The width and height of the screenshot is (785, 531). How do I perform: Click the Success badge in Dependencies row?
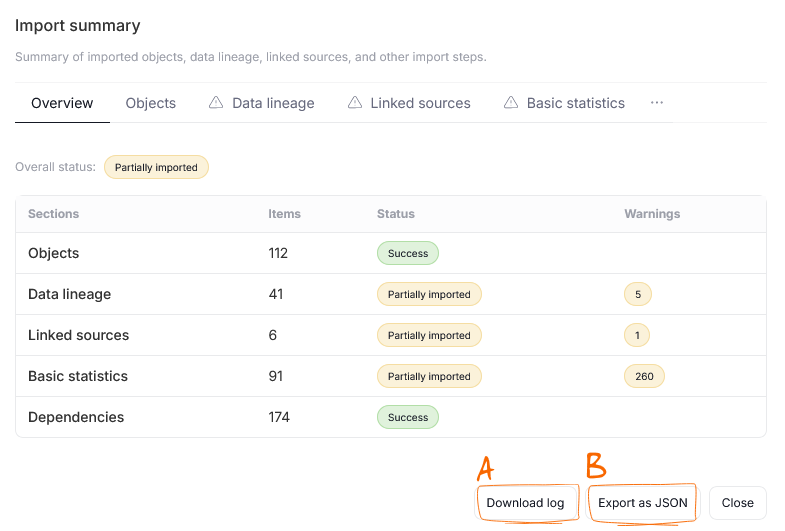coord(408,417)
